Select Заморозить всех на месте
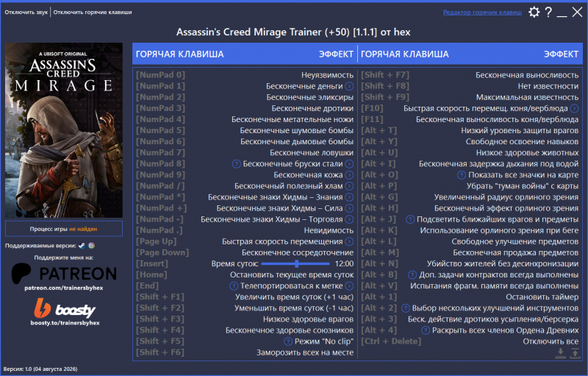Image resolution: width=588 pixels, height=376 pixels. [305, 352]
